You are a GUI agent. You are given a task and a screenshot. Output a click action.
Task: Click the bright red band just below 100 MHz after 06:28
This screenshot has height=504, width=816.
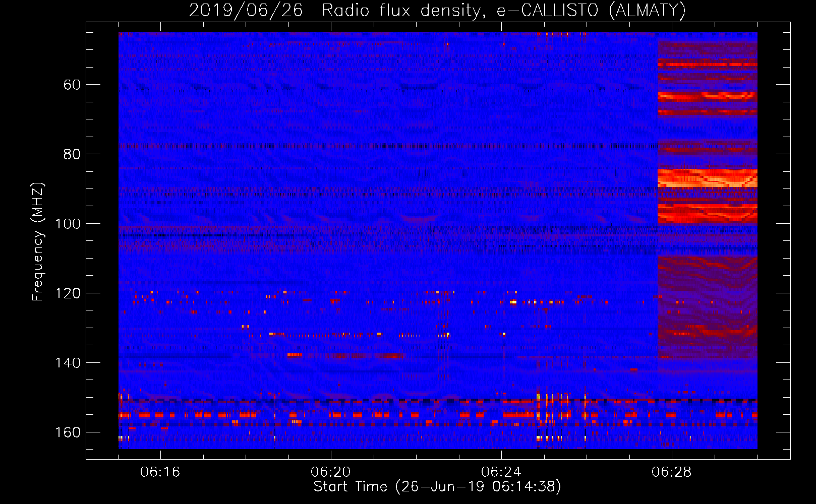707,213
